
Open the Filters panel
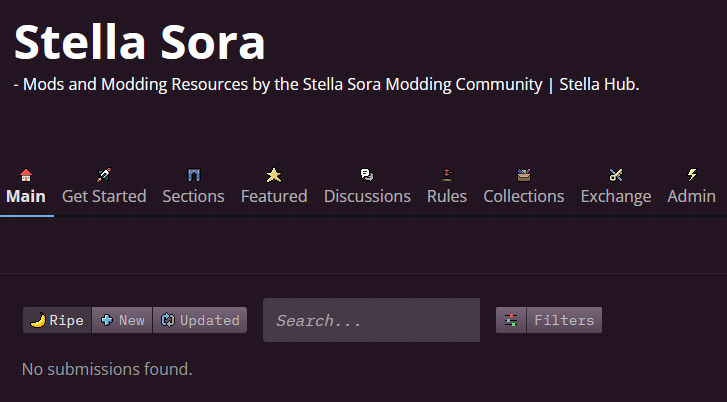[x=564, y=320]
